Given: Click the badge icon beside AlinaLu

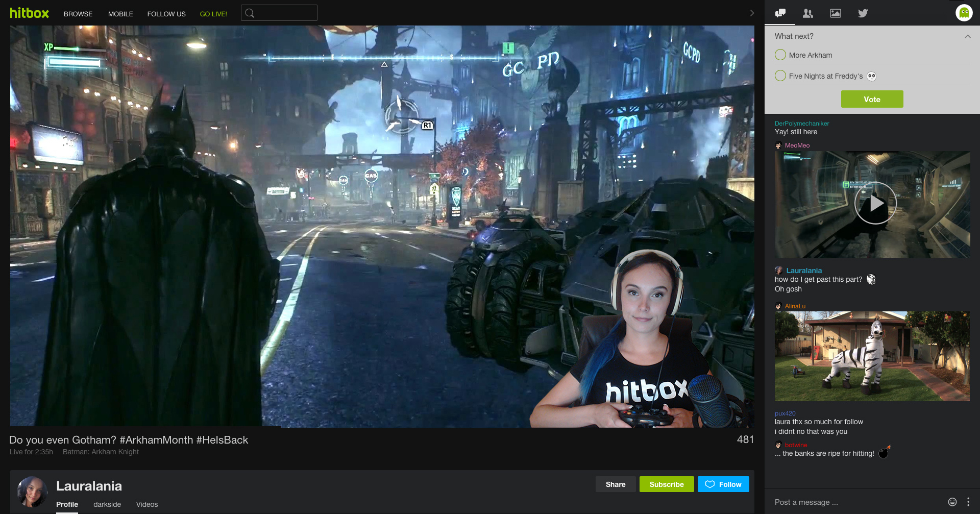Looking at the screenshot, I should (778, 306).
